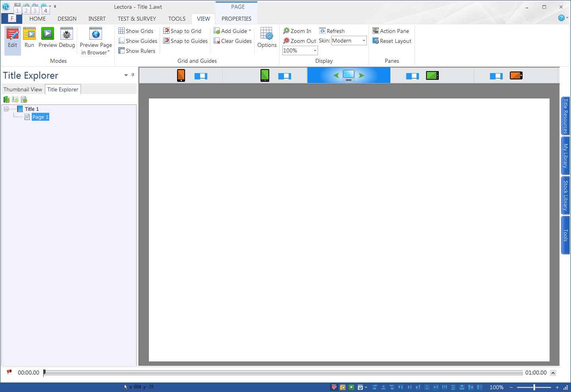Toggle Show Rulers
Viewport: 571px width, 392px height.
click(x=137, y=51)
